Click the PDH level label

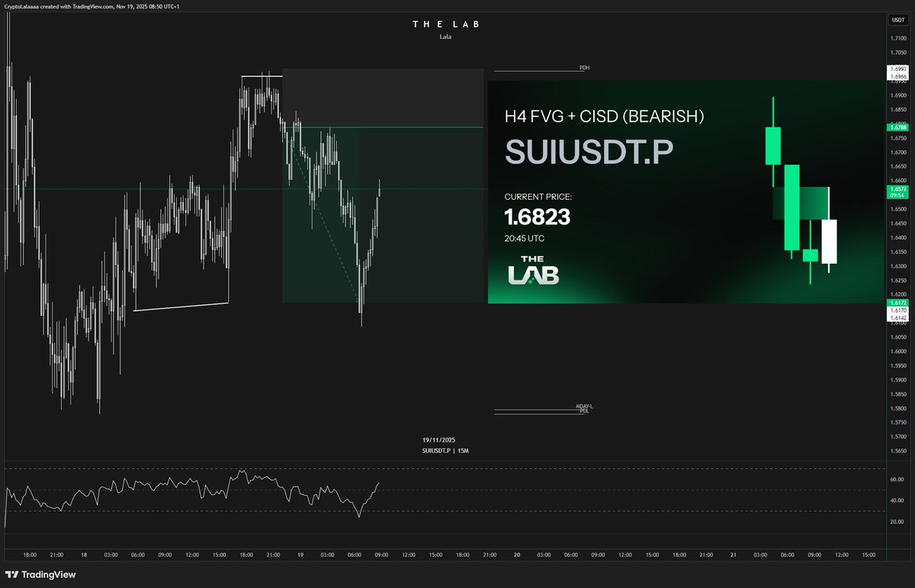[x=584, y=68]
